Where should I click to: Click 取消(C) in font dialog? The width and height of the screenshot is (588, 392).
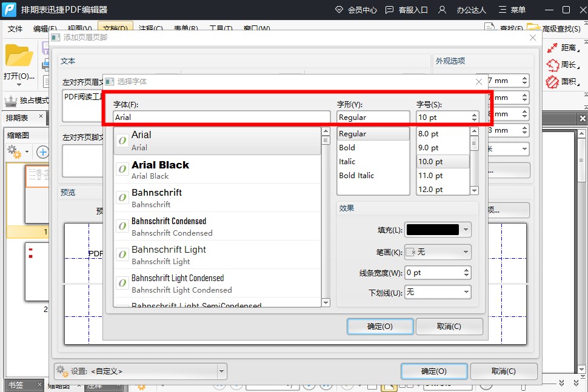(x=449, y=327)
